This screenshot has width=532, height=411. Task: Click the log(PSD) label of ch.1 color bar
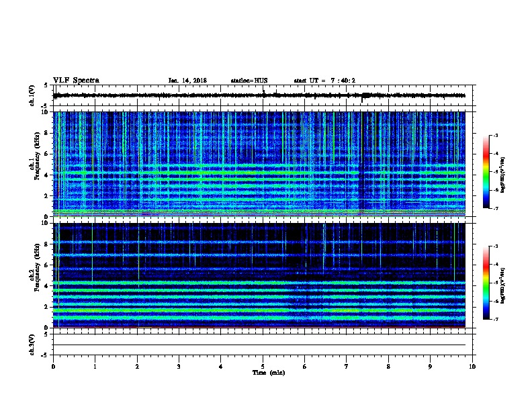502,175
